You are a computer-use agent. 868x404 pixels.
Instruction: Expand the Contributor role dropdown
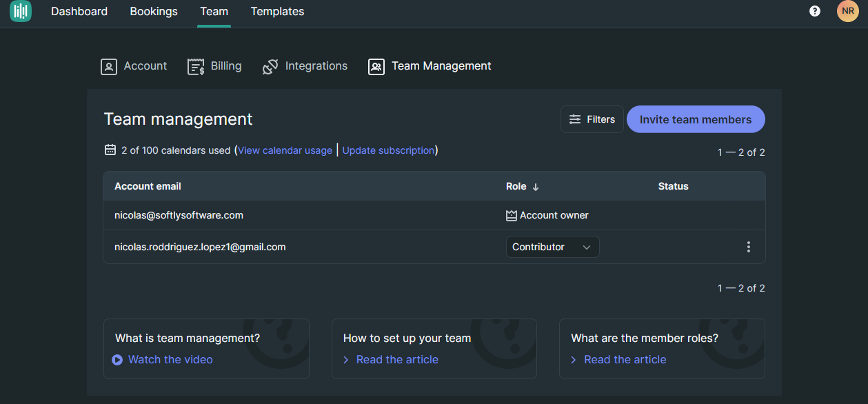pyautogui.click(x=553, y=247)
